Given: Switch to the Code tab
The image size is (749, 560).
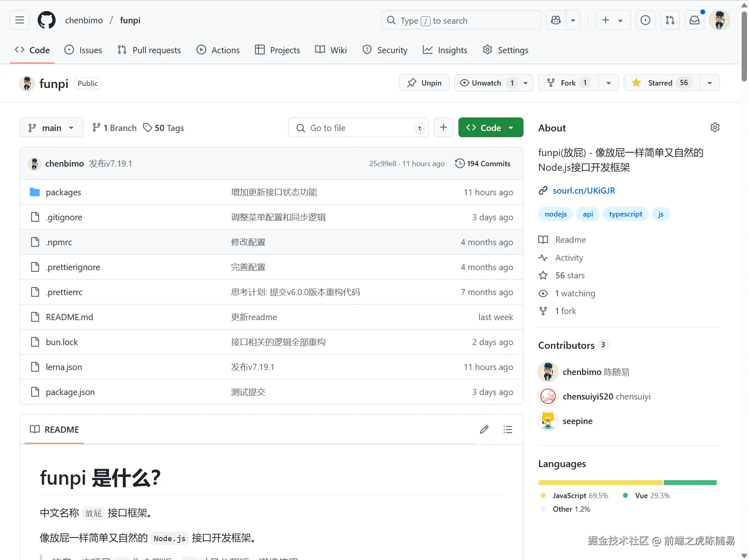Looking at the screenshot, I should coord(32,50).
